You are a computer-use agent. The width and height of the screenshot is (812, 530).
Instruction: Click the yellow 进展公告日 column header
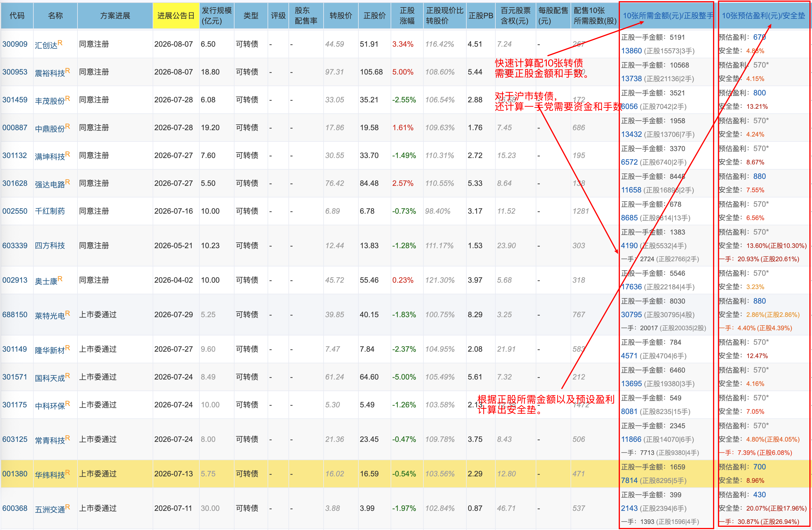tap(176, 16)
